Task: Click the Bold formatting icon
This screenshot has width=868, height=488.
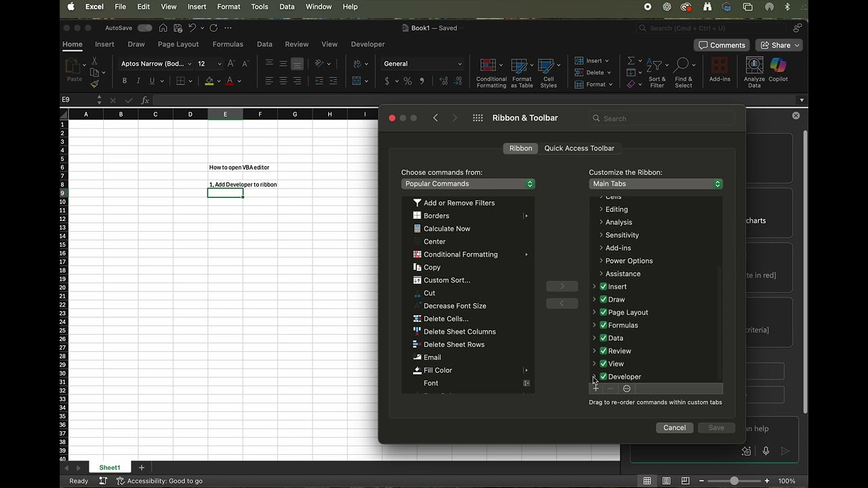Action: (124, 81)
